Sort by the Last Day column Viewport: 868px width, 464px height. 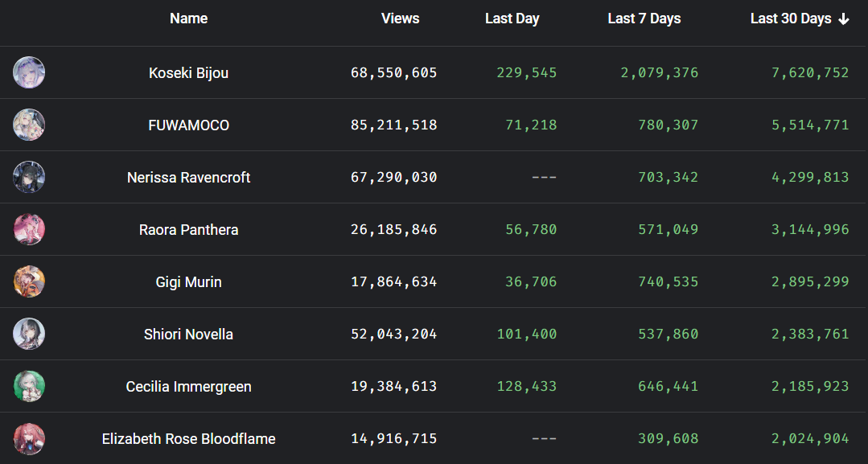512,18
